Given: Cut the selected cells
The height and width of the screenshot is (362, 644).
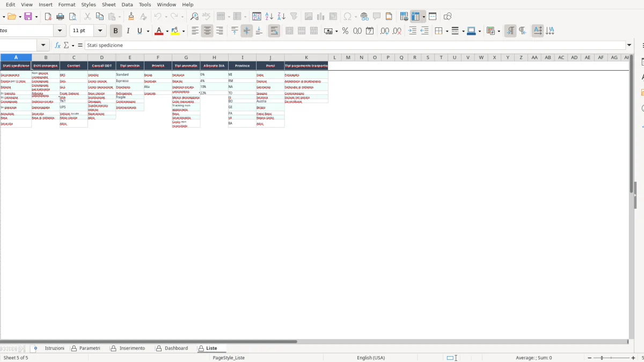Looking at the screenshot, I should (x=87, y=17).
